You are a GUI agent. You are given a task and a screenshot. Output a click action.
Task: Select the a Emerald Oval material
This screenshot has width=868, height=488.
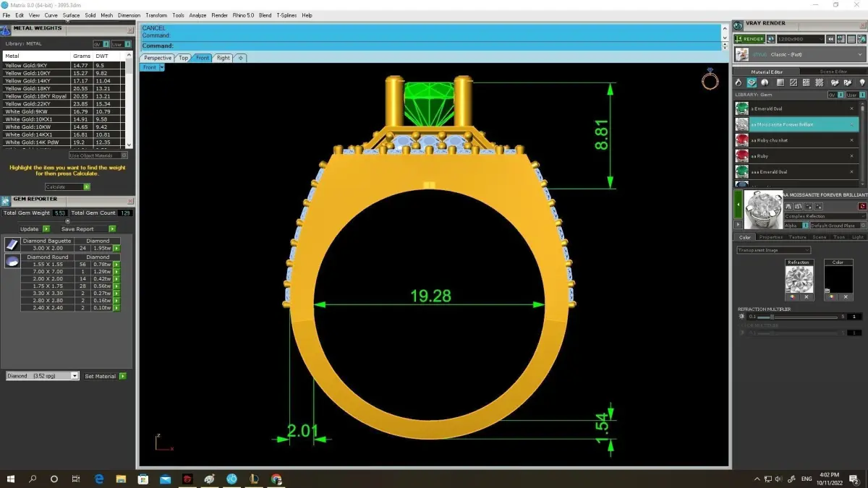796,108
